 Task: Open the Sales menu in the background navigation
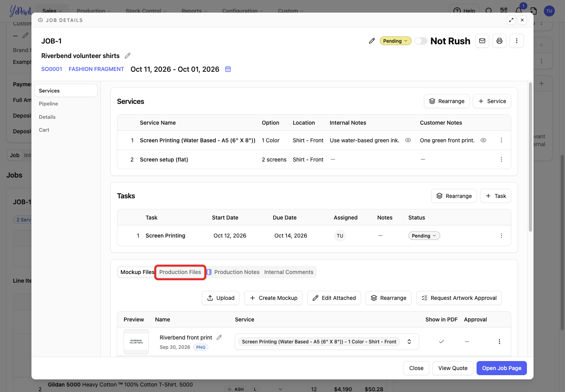[x=52, y=11]
